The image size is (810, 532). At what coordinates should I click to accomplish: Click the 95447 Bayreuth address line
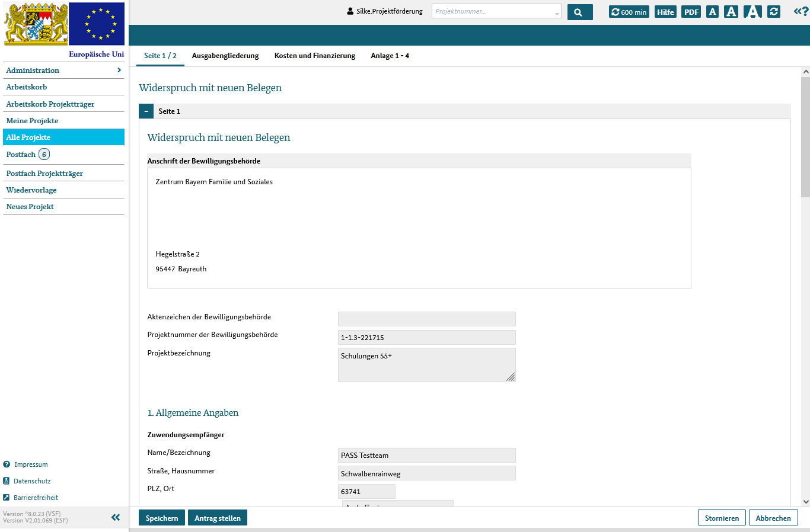pos(181,269)
